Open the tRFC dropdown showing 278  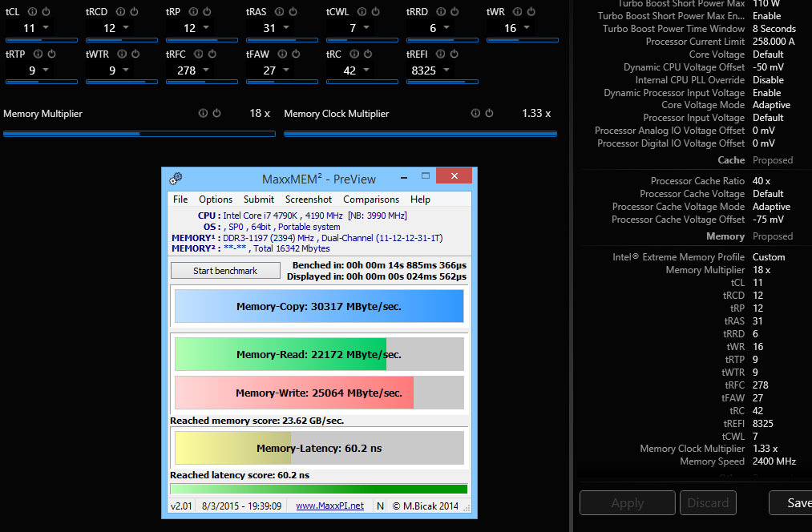click(206, 70)
